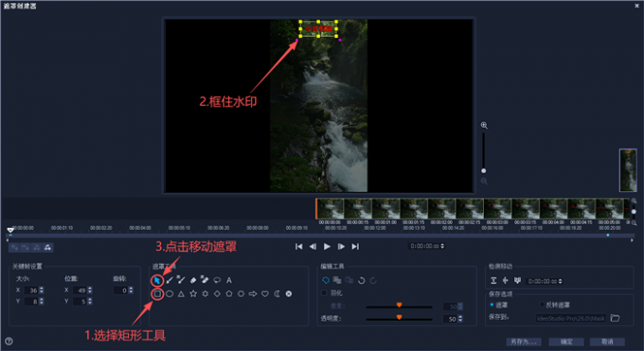Play the mask preview
Image resolution: width=644 pixels, height=351 pixels.
click(x=327, y=247)
